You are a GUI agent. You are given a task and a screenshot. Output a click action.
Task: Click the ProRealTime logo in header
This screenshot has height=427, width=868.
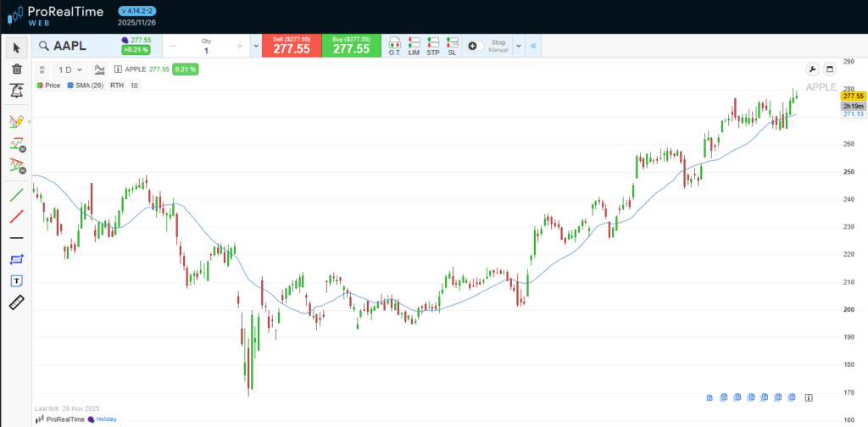tap(55, 16)
